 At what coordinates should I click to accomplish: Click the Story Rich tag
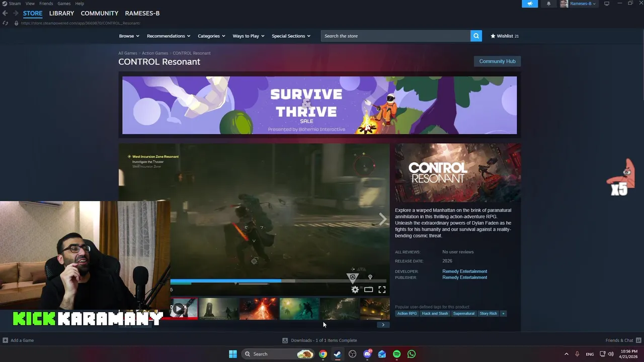point(488,314)
